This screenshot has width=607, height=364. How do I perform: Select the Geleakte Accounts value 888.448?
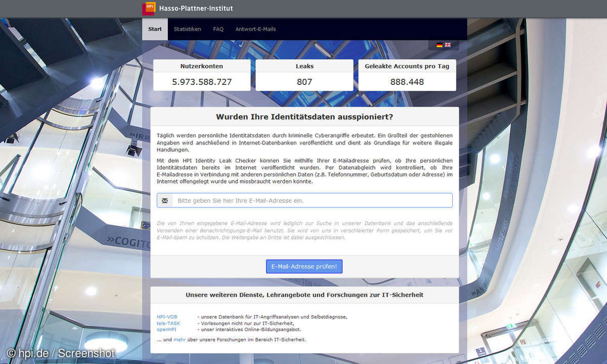pos(407,82)
